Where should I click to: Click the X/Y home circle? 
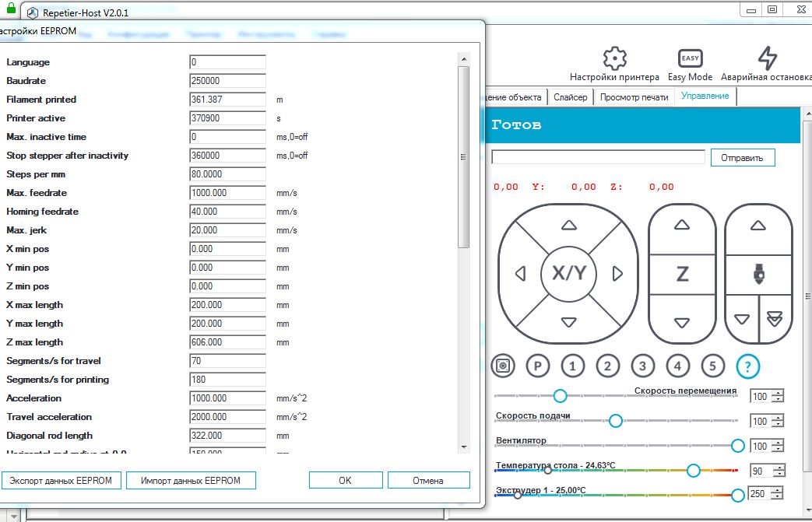click(x=568, y=274)
